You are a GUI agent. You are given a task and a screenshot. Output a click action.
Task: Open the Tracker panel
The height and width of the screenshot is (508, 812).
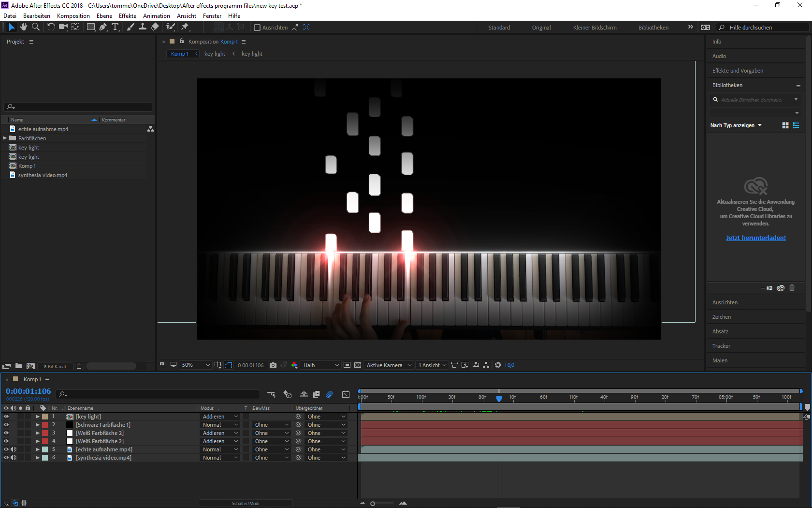coord(721,345)
